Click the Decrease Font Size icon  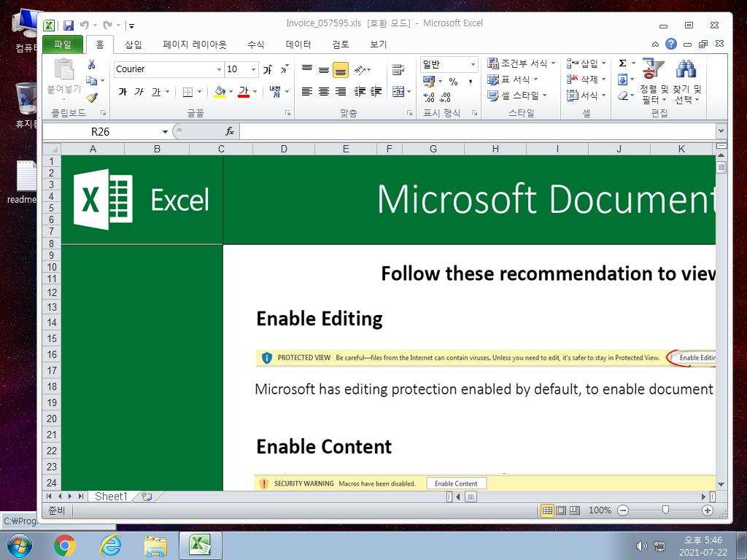coord(284,69)
